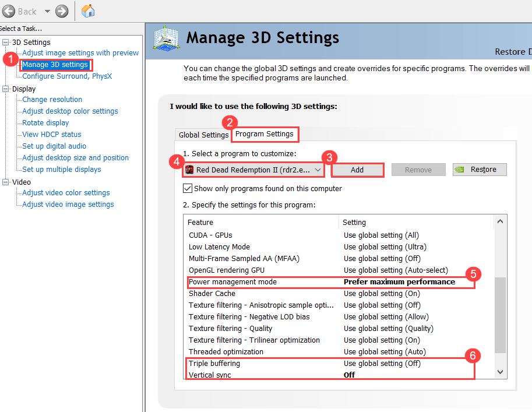Open the Back history dropdown arrow

click(47, 12)
